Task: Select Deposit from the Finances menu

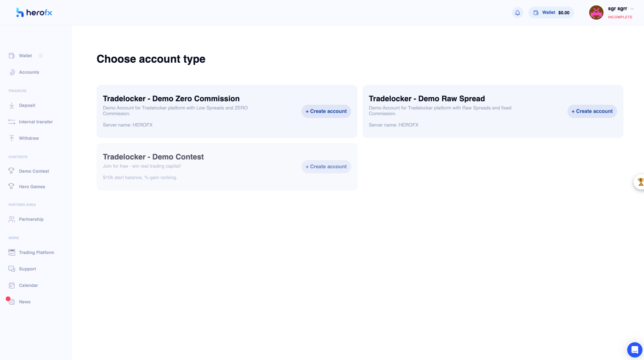Action: coord(27,105)
